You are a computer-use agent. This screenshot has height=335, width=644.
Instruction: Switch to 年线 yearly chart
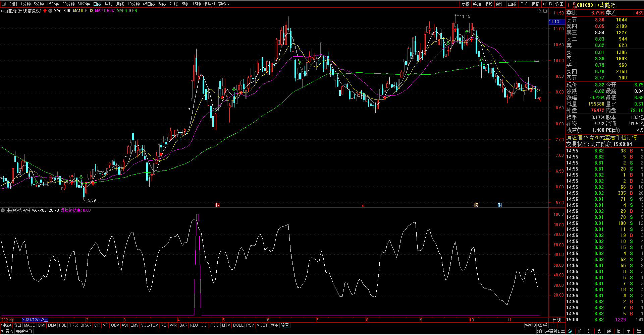pyautogui.click(x=174, y=4)
